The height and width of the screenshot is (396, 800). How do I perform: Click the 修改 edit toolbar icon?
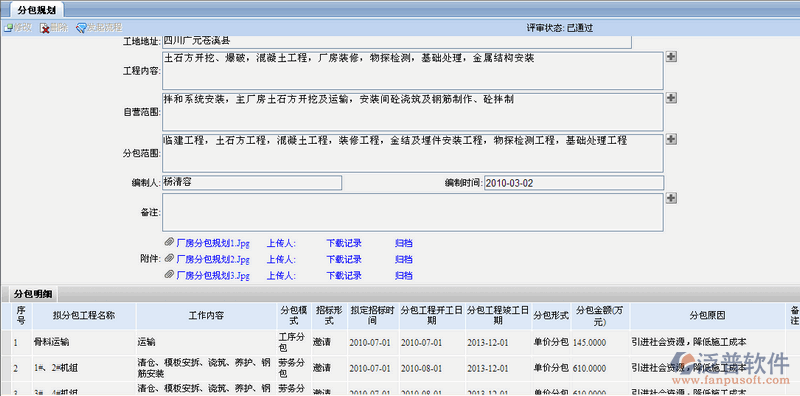pos(9,28)
